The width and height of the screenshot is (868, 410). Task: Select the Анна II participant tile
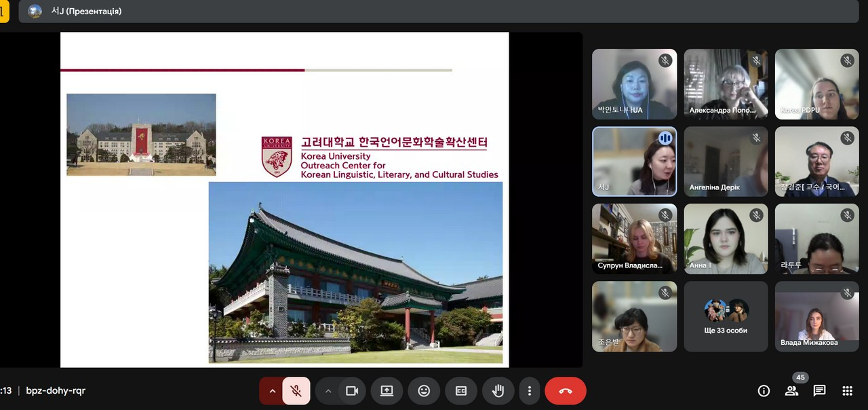(x=726, y=239)
